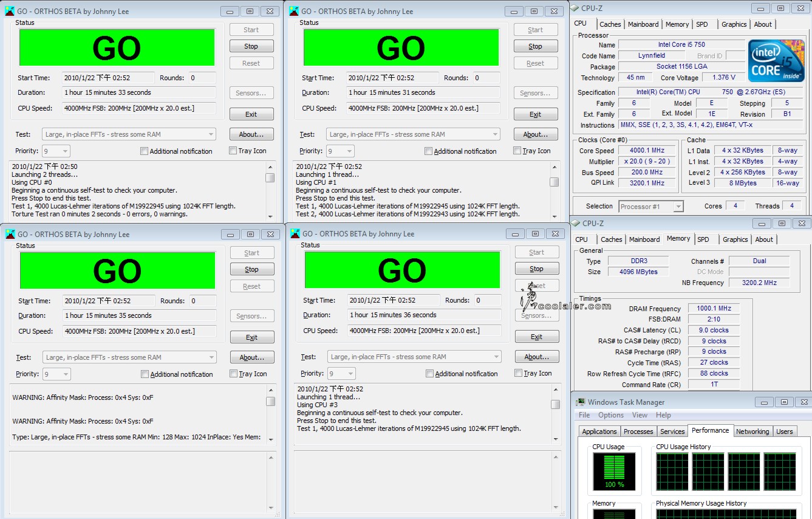Click the ORTHOS title icon in the CPU #3 window
This screenshot has height=519, width=812.
tap(295, 233)
